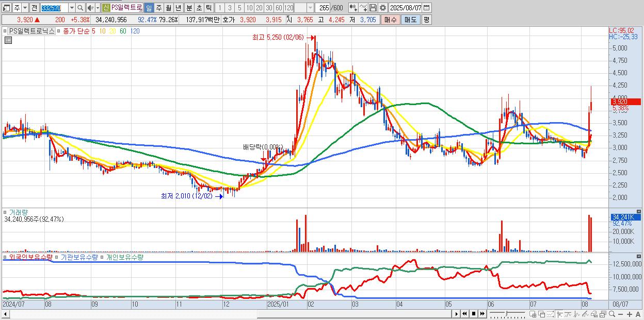Click the chart layout icon at toolbar start
Viewport: 644px width, 320px height.
click(x=6, y=8)
